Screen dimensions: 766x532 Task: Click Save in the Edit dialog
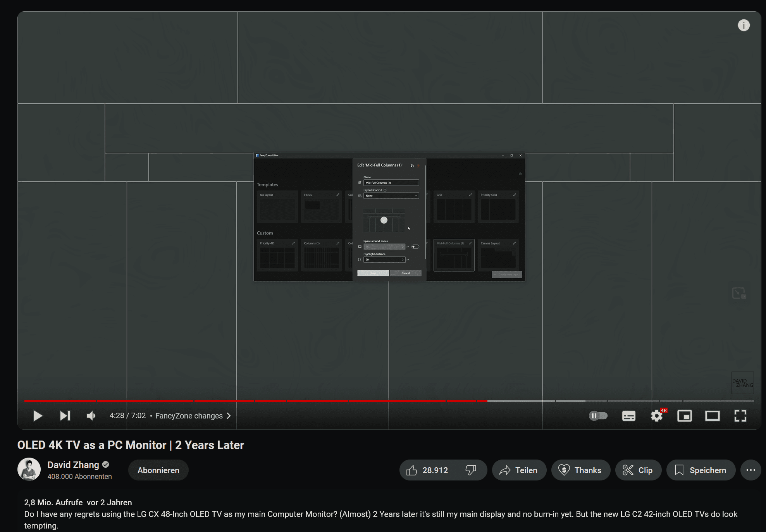[373, 273]
